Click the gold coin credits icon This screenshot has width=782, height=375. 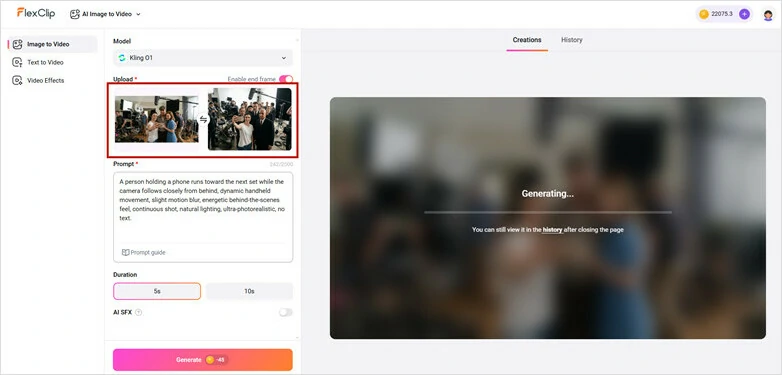[x=704, y=14]
